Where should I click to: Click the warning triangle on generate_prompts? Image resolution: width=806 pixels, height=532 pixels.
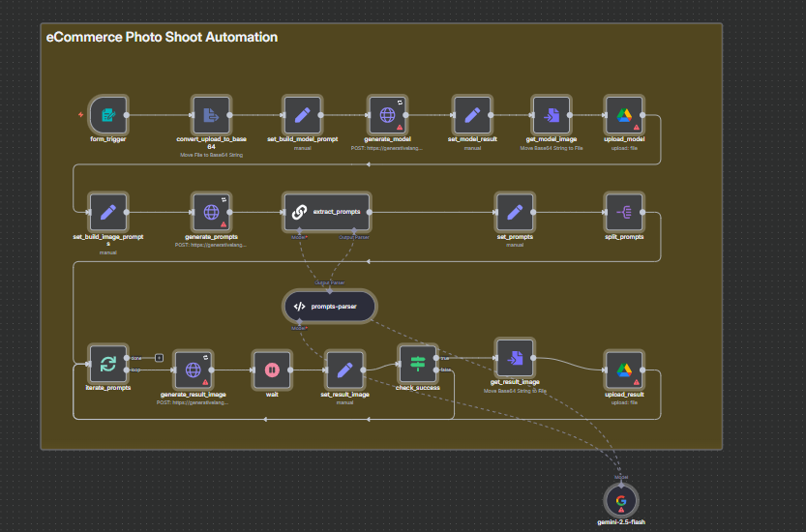224,224
